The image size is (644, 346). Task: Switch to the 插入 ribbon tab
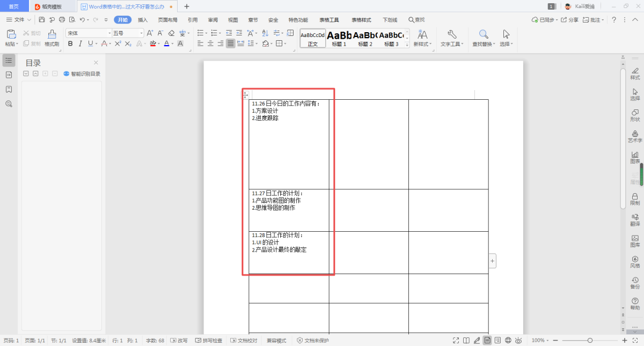(143, 20)
